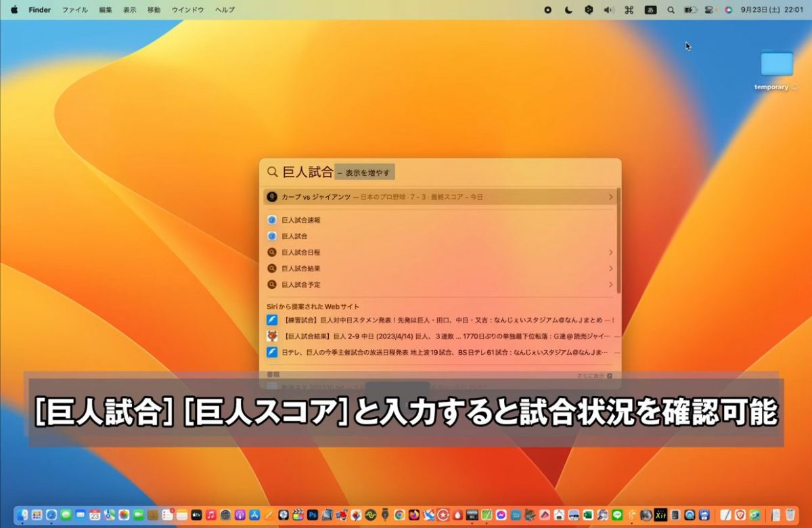Open Messenger in the Dock
The width and height of the screenshot is (812, 528).
tap(501, 515)
